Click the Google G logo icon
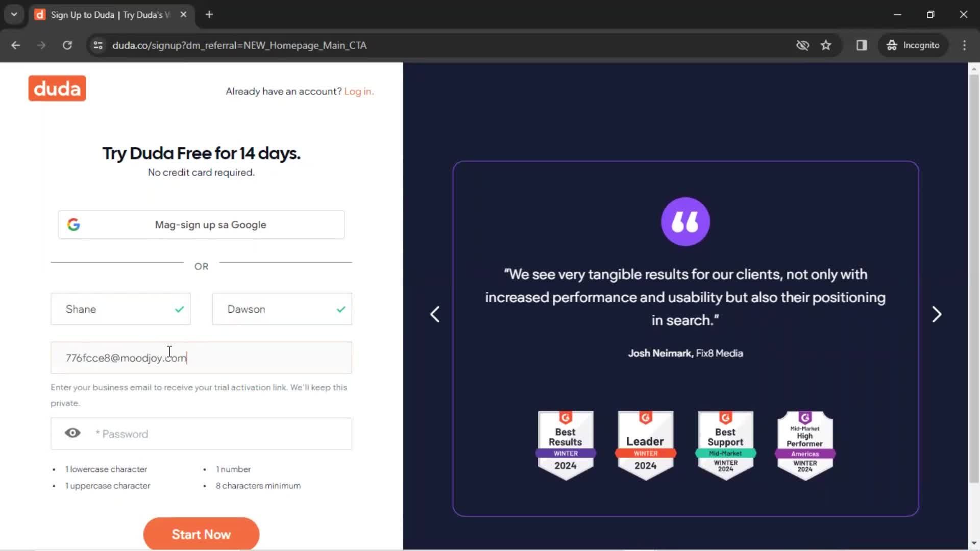The height and width of the screenshot is (551, 980). coord(73,224)
